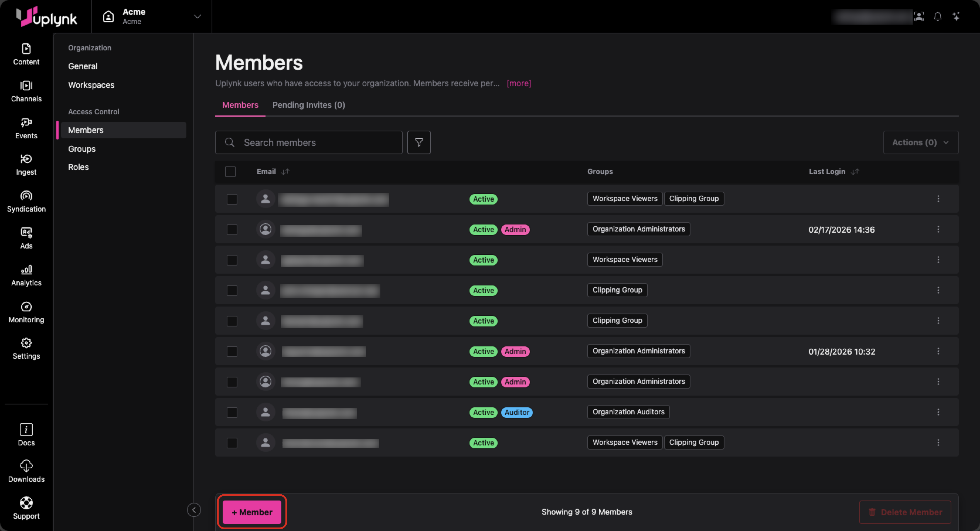Open Groups under Access Control

(82, 149)
